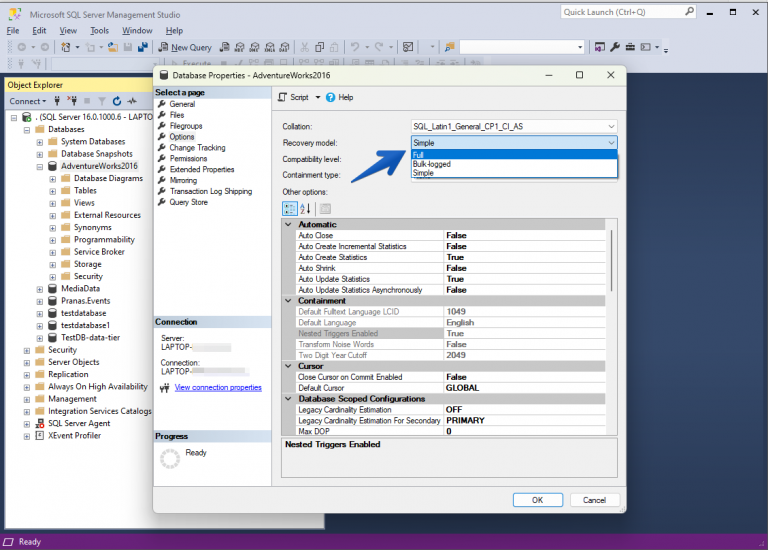Click the Property Pages icon in options grid
This screenshot has height=550, width=768.
325,209
